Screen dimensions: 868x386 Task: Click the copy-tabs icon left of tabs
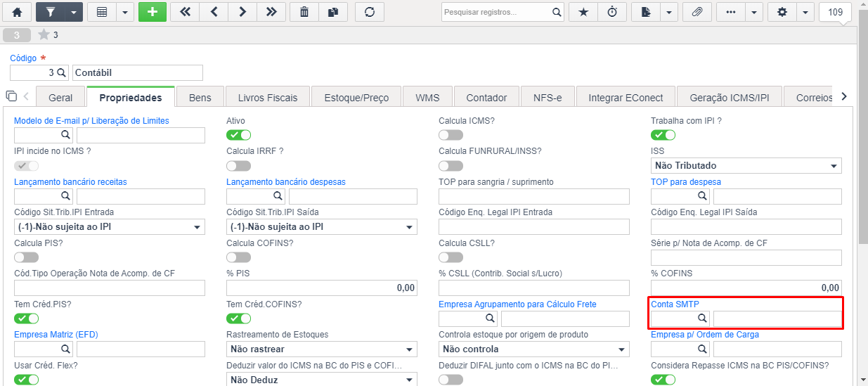click(x=11, y=96)
